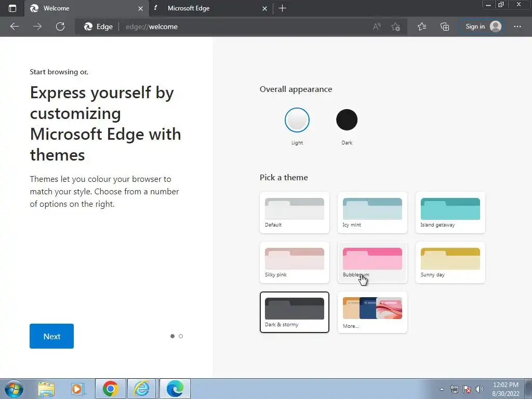532x399 pixels.
Task: Open the Favorites list icon
Action: 422,26
